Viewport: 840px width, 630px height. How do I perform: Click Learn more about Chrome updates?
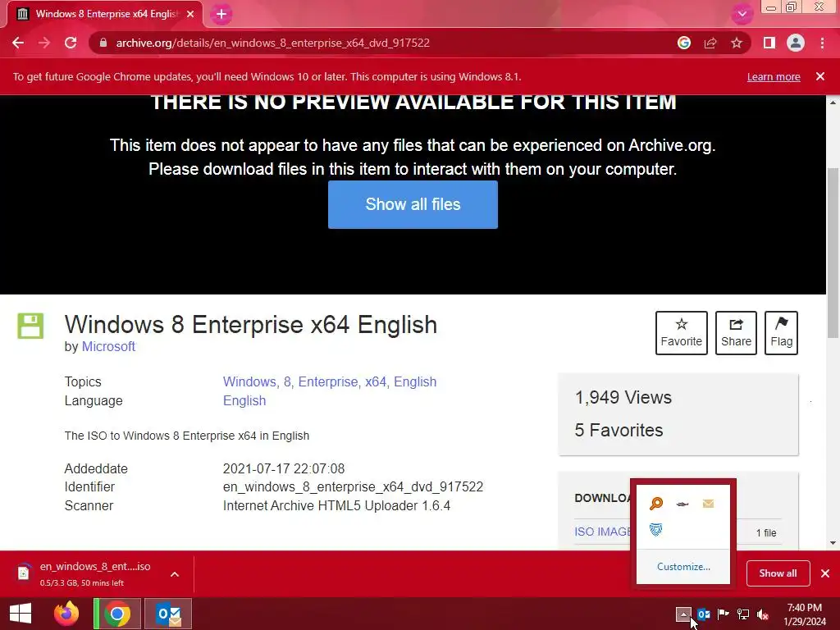[x=774, y=76]
